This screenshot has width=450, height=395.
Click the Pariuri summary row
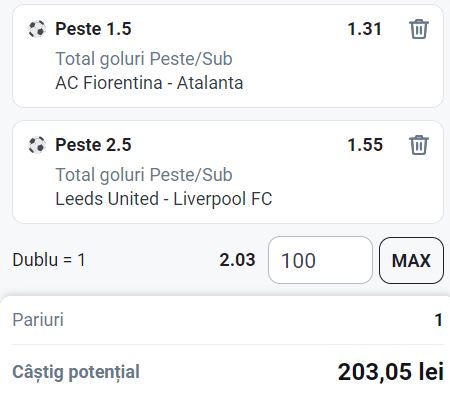228,320
